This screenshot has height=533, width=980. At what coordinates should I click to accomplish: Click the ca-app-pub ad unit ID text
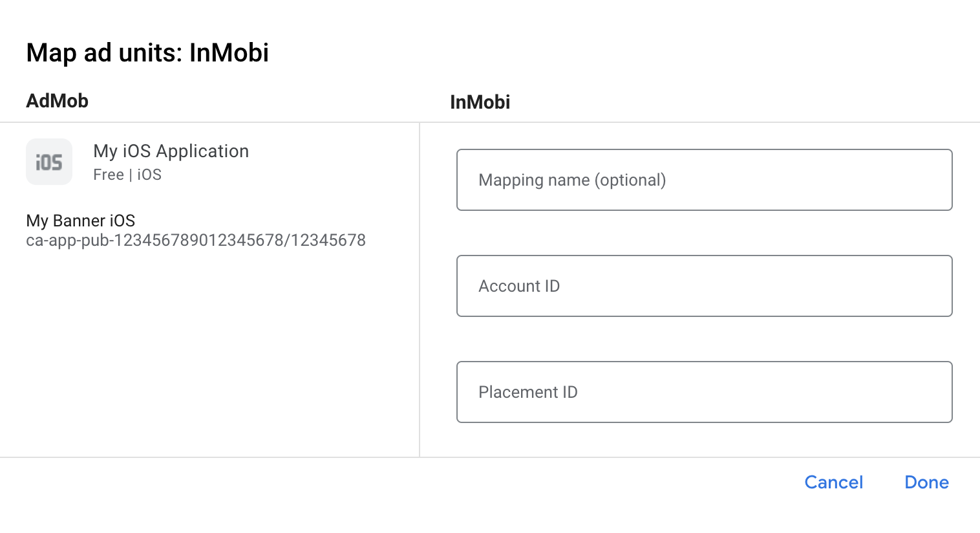pos(196,241)
